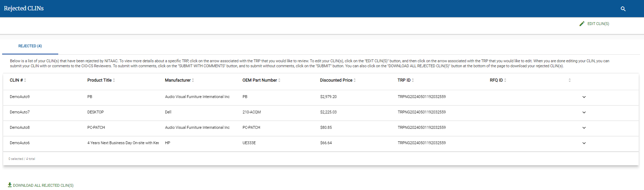Sort by TRP ID column arrows
This screenshot has height=190, width=644.
413,80
